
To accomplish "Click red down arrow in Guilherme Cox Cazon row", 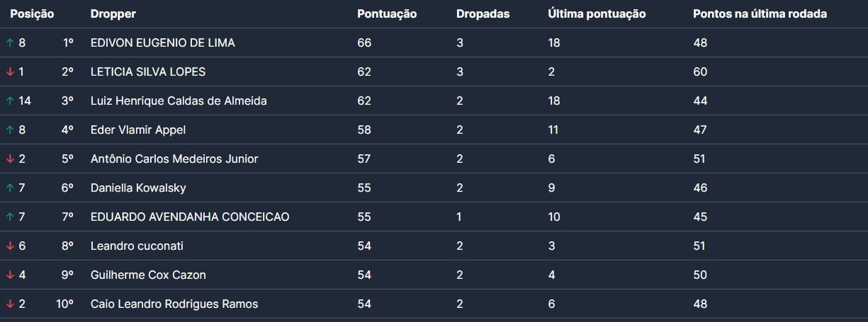I will (10, 275).
